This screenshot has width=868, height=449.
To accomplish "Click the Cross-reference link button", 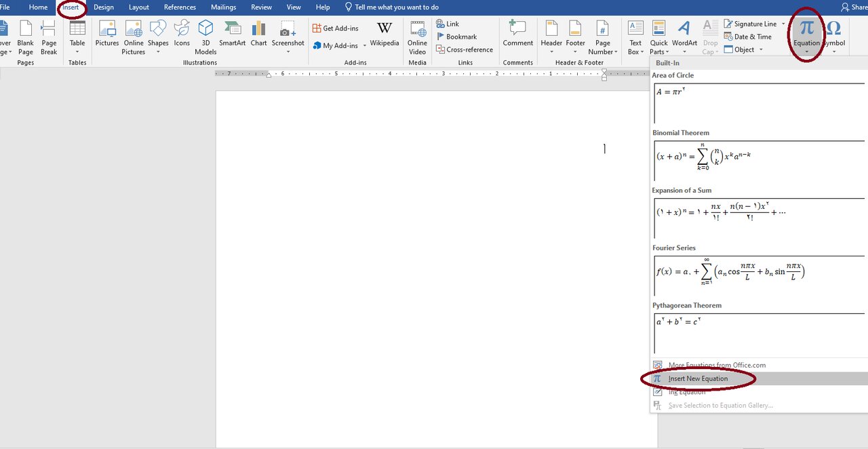I will point(465,50).
